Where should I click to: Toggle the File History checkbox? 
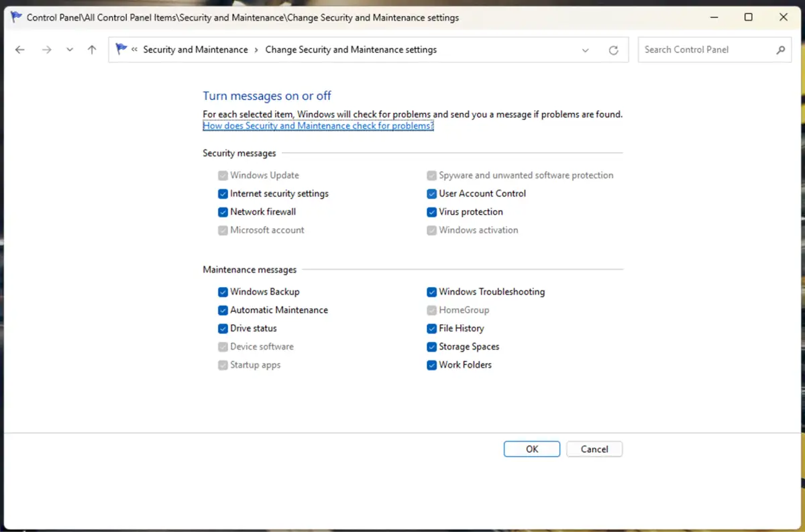point(432,329)
